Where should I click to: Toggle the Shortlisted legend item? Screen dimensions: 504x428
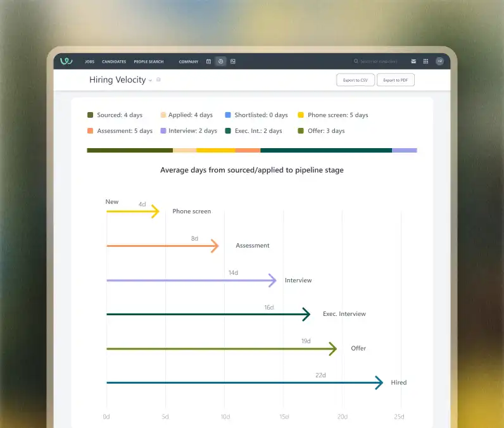tap(256, 115)
